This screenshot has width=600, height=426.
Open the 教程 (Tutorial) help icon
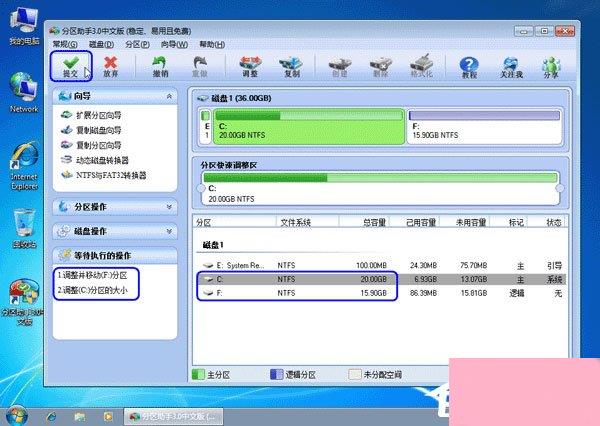[x=469, y=67]
